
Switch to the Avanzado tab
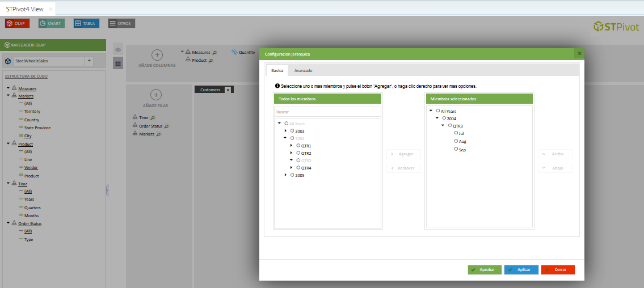[x=303, y=70]
